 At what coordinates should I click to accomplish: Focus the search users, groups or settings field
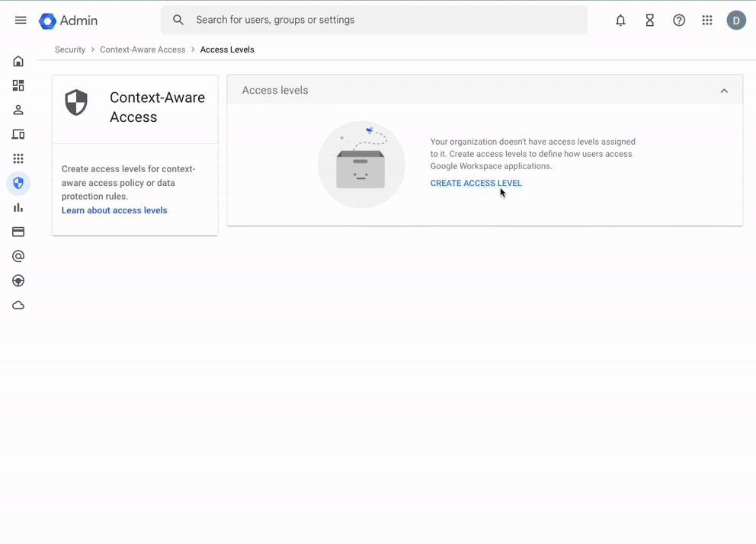(381, 20)
